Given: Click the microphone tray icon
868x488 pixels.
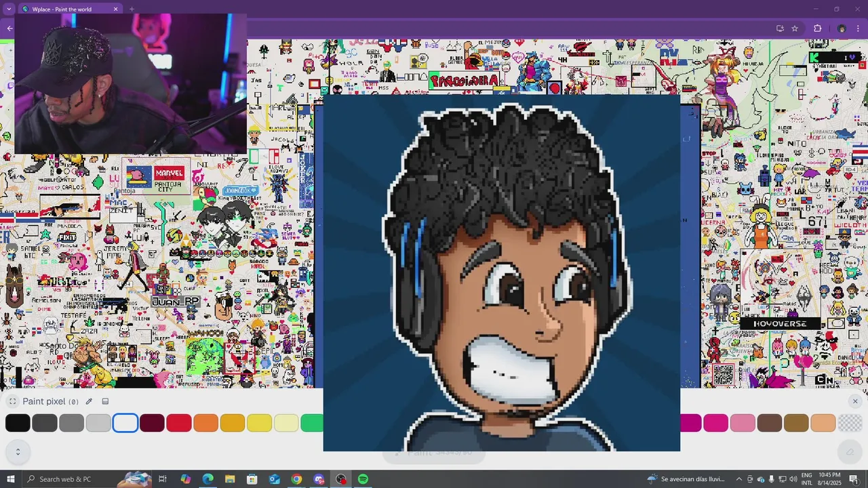Looking at the screenshot, I should [771, 479].
